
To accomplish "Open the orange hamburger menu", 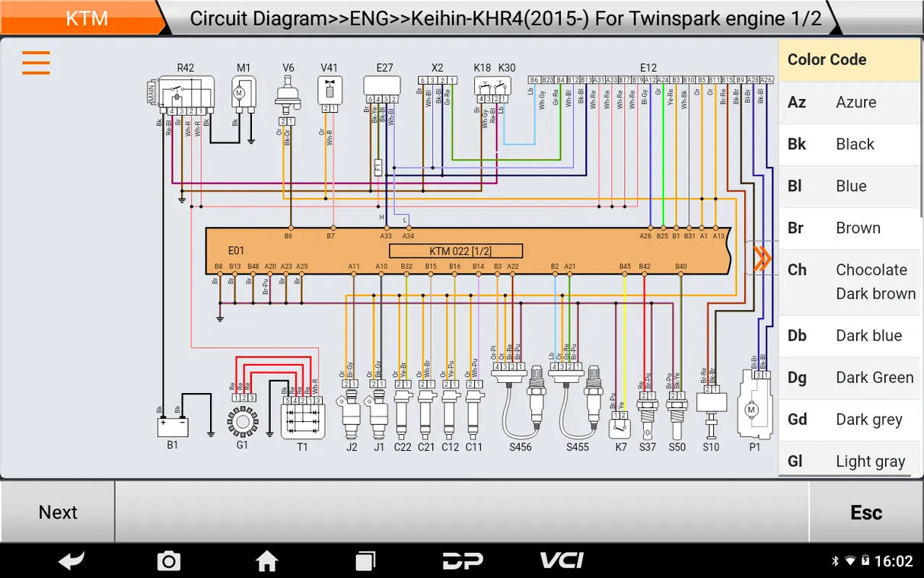I will tap(36, 62).
